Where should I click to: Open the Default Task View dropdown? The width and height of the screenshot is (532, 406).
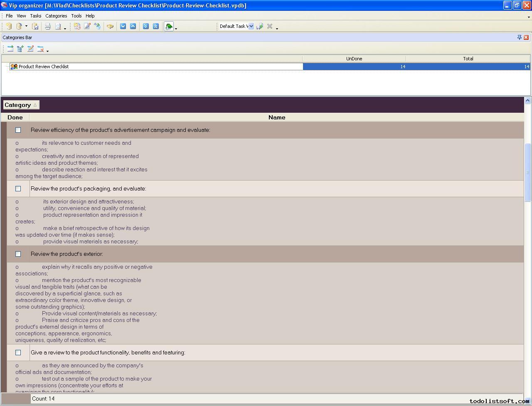click(251, 26)
